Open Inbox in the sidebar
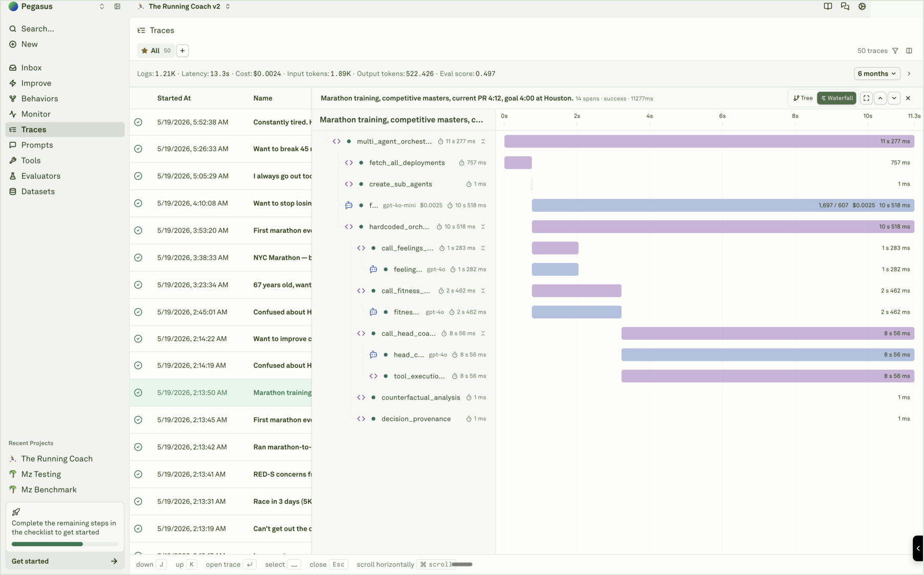The width and height of the screenshot is (924, 575). [65, 68]
